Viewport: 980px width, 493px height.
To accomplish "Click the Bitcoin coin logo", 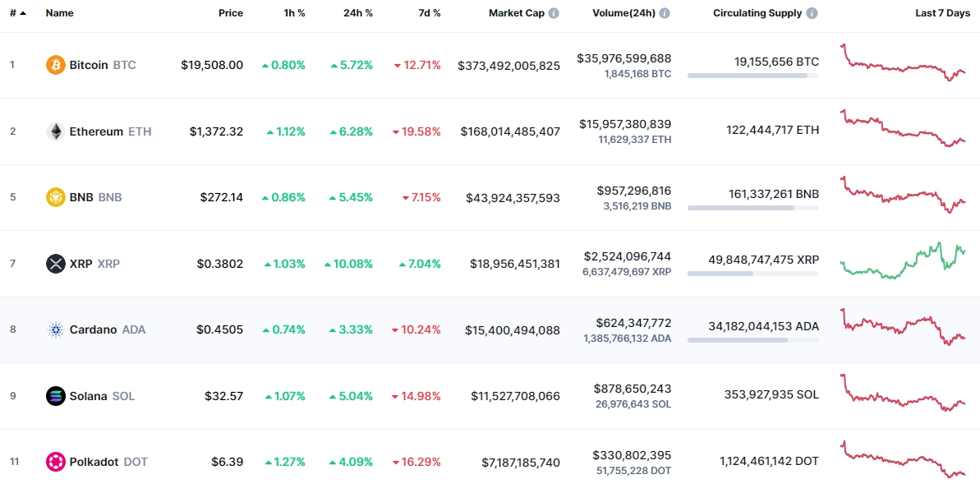I will (56, 65).
